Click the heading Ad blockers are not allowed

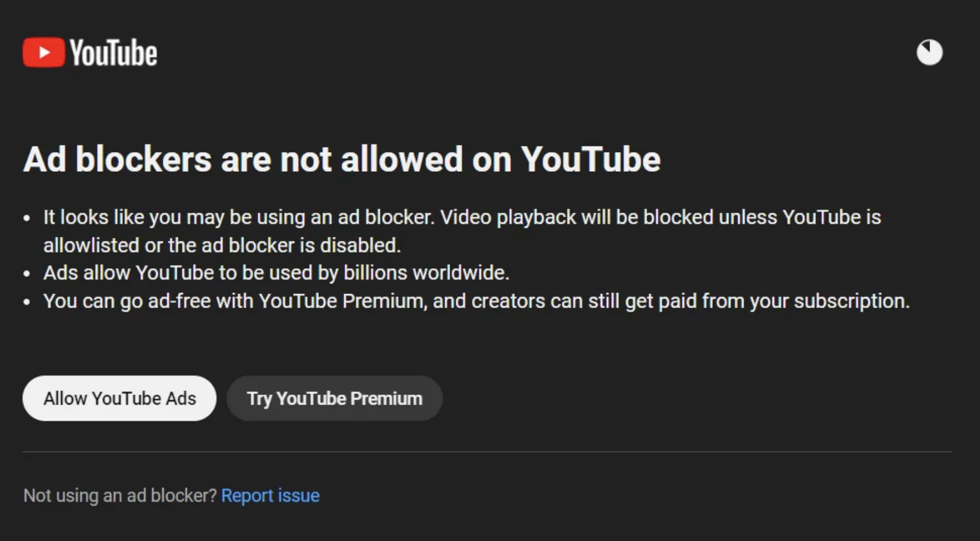342,159
